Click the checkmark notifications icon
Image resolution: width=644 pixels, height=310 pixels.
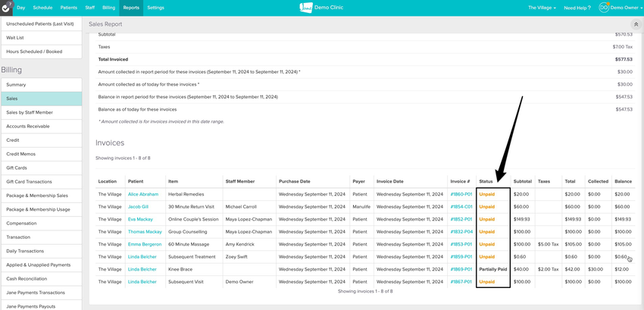coord(7,8)
